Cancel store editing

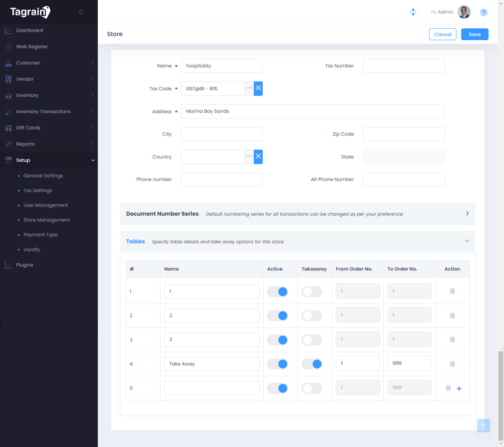[442, 34]
